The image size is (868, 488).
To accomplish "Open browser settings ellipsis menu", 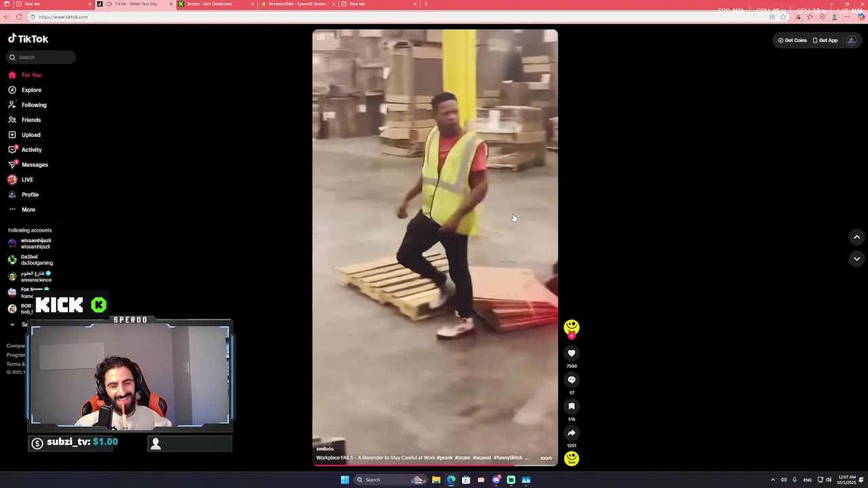I will (847, 17).
